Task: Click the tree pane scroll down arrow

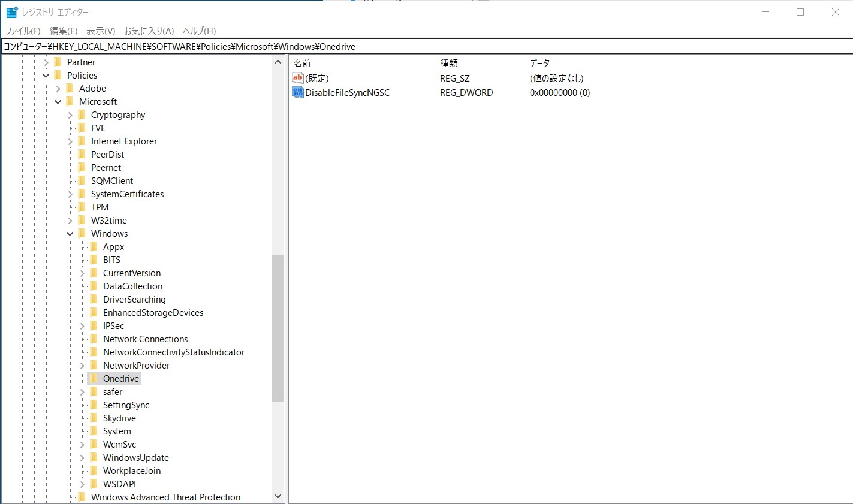Action: click(x=278, y=497)
